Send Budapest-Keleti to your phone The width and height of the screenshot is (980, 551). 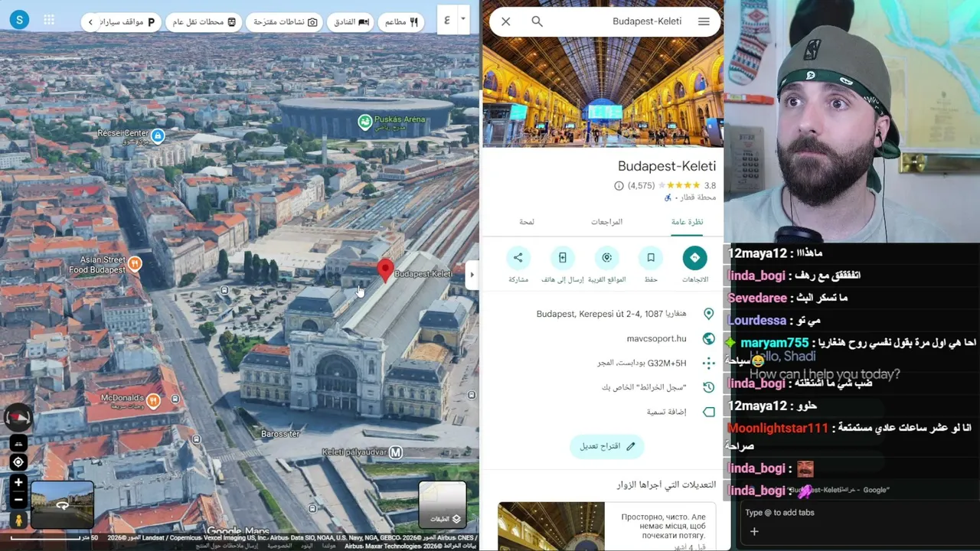coord(562,258)
